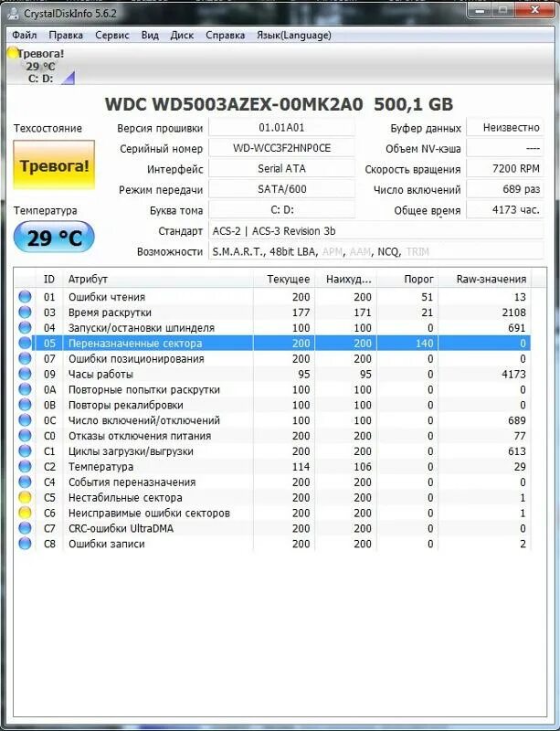Open the Диск menu
Image resolution: width=560 pixels, height=731 pixels.
tap(182, 36)
